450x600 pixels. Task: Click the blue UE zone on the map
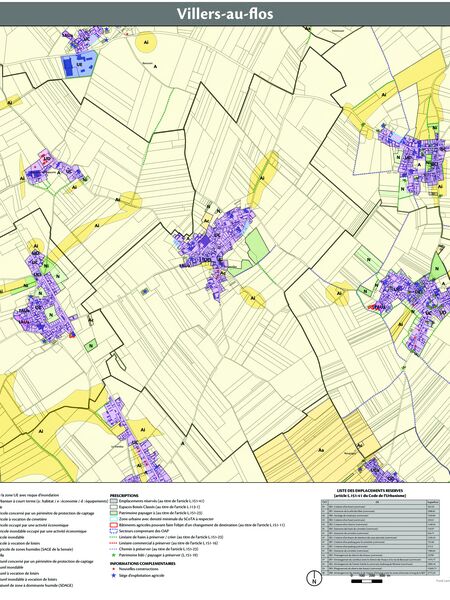[78, 64]
